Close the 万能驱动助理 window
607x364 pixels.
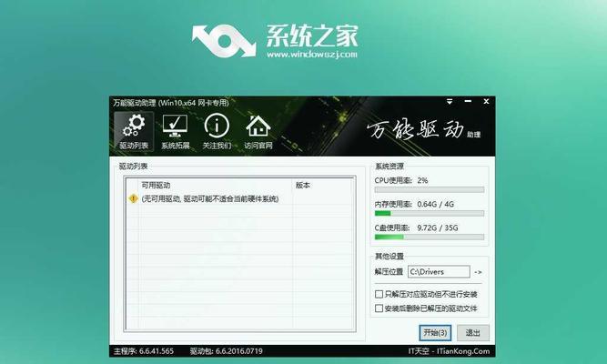(486, 101)
